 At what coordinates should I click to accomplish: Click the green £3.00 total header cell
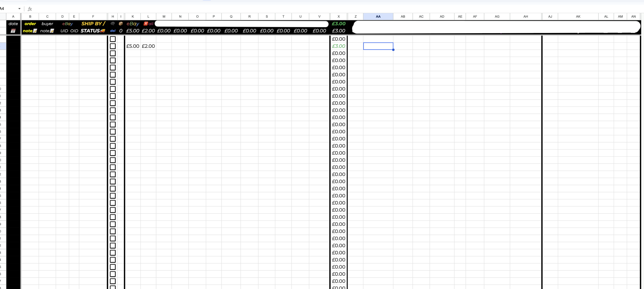coord(338,24)
